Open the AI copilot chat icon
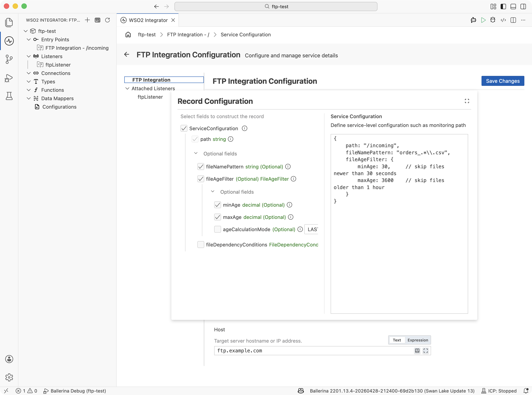Viewport: 532px width, 395px height. click(x=473, y=20)
